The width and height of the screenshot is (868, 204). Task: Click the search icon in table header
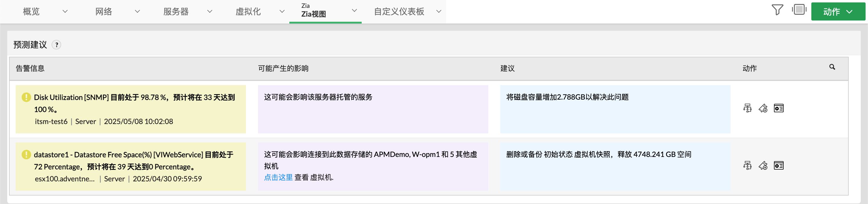tap(832, 67)
